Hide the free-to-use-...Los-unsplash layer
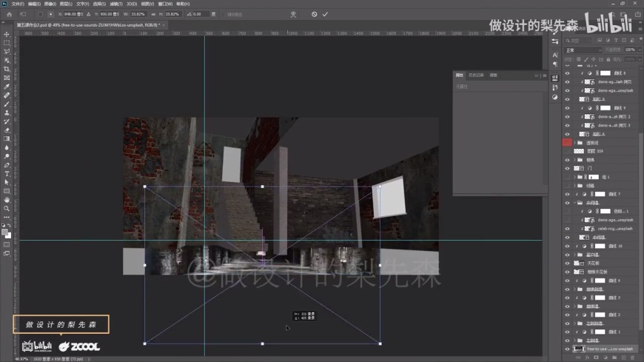The height and width of the screenshot is (362, 644). tap(567, 349)
